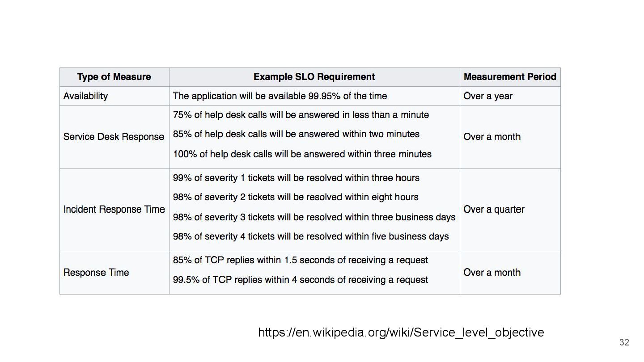This screenshot has height=362, width=644.
Task: Click the Wikipedia Service_level_objective URL
Action: (x=401, y=333)
